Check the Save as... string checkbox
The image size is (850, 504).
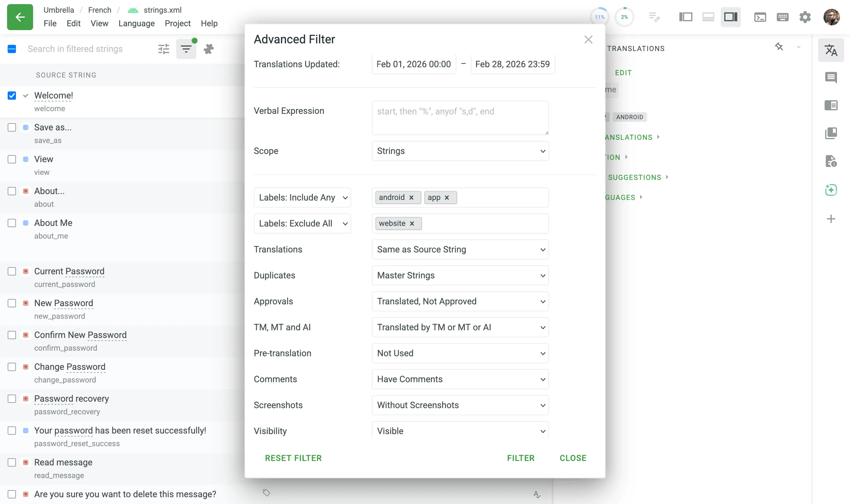[x=12, y=127]
